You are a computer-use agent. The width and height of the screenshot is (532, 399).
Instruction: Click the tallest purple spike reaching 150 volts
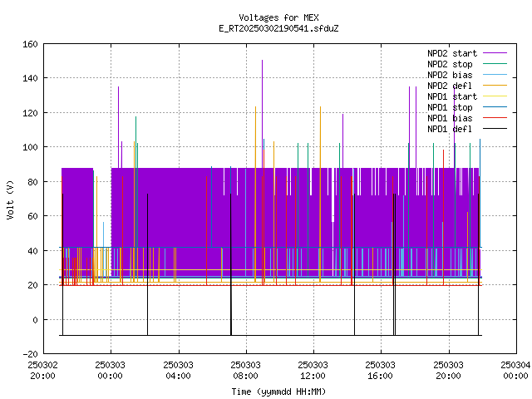tap(263, 114)
